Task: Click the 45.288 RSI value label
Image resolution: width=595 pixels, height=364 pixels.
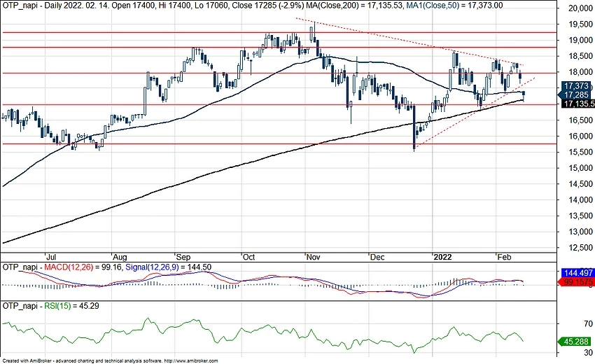Action: pyautogui.click(x=575, y=342)
